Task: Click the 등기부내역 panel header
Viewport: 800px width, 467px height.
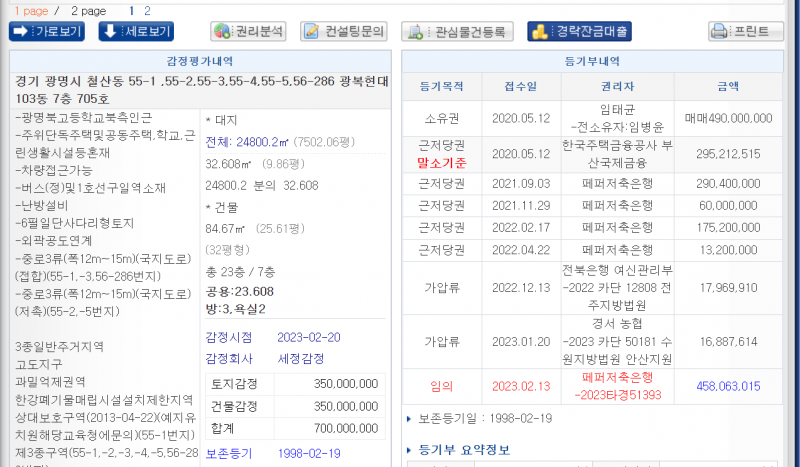Action: [x=592, y=61]
